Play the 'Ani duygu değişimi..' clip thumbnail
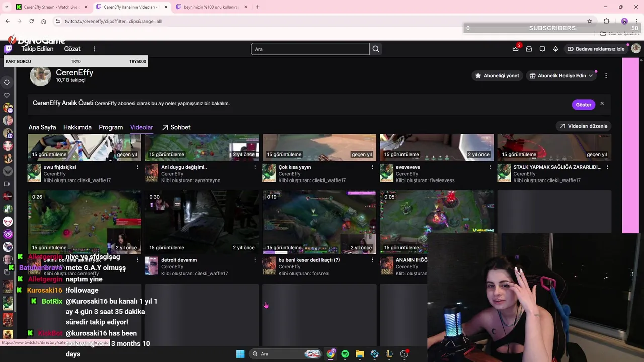 coord(202,147)
